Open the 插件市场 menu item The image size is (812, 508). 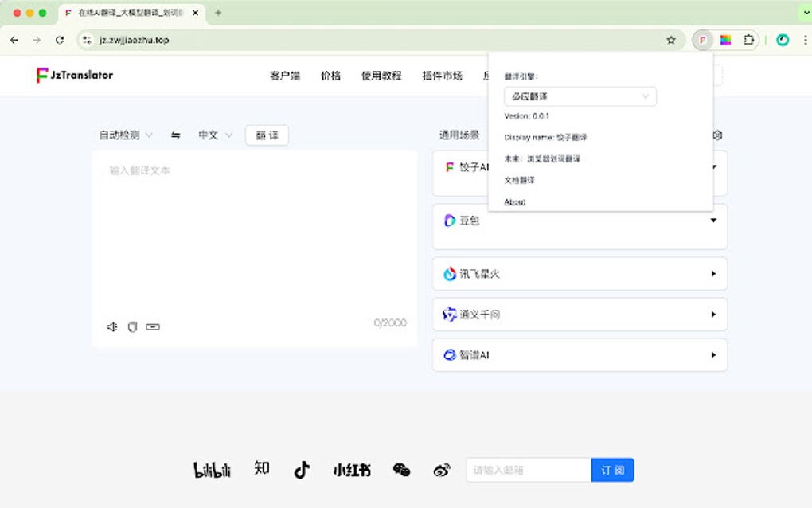click(x=443, y=76)
